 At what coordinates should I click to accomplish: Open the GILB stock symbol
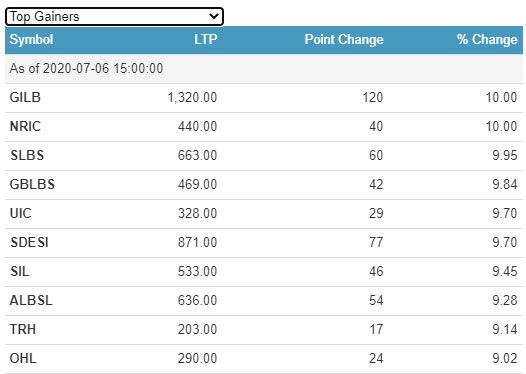[25, 98]
